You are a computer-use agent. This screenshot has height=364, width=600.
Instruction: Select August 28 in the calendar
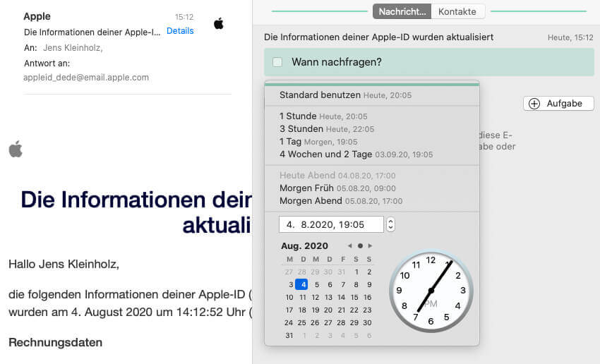tap(341, 322)
